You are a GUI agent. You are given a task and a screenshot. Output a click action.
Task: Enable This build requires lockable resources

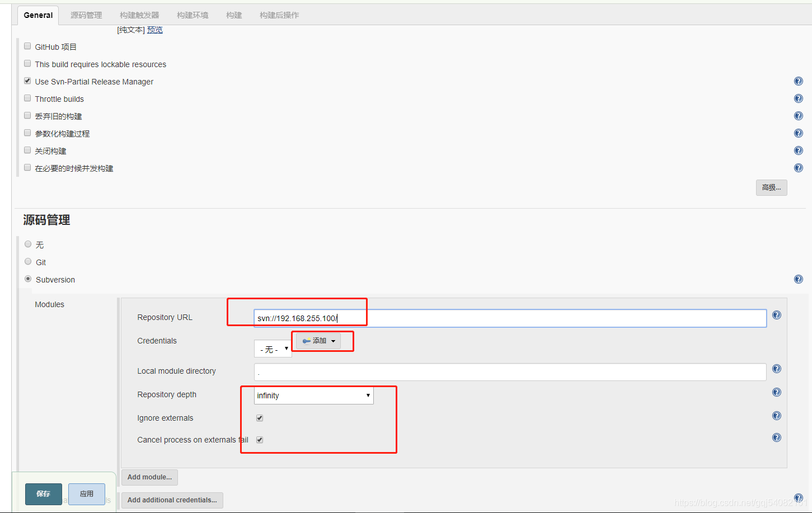click(27, 64)
